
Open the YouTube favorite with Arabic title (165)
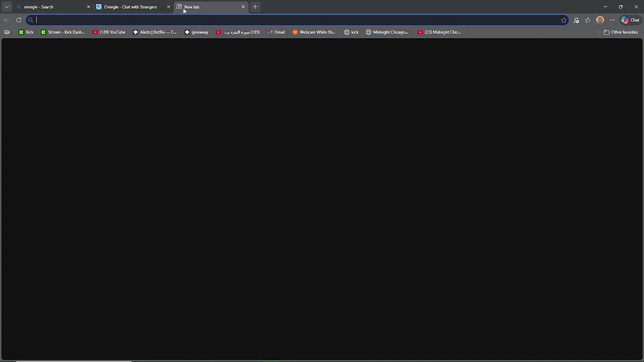[x=238, y=32]
